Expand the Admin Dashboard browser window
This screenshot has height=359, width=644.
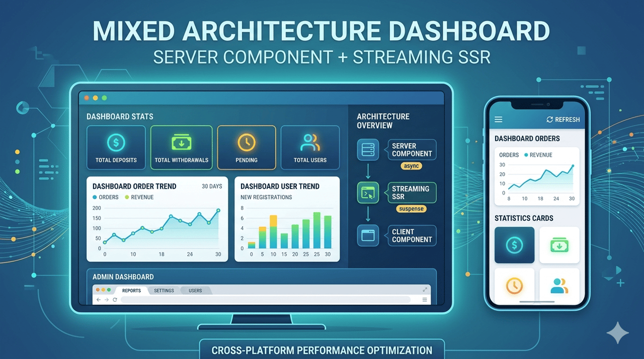[425, 290]
